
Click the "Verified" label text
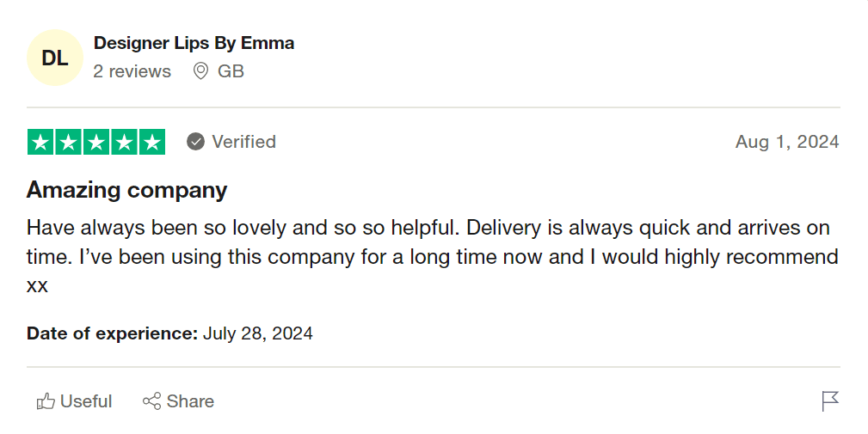coord(243,142)
